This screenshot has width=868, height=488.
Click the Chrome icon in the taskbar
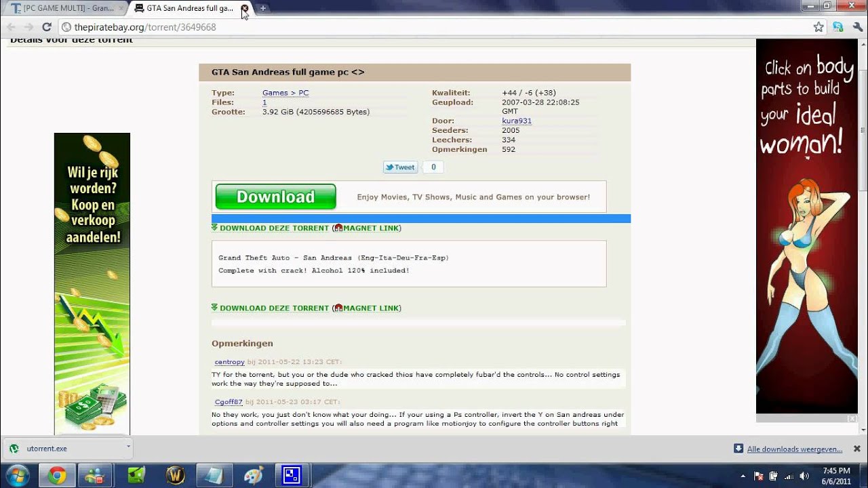[x=57, y=476]
